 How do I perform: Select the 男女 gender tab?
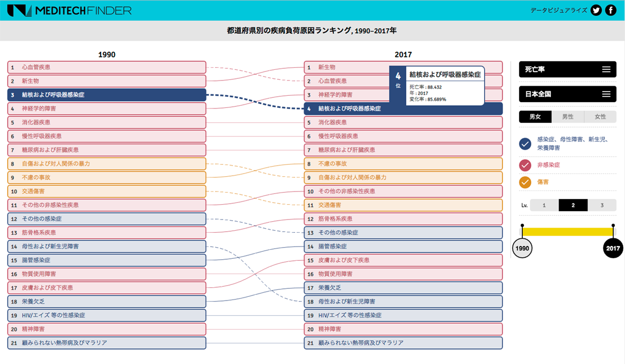(x=535, y=117)
